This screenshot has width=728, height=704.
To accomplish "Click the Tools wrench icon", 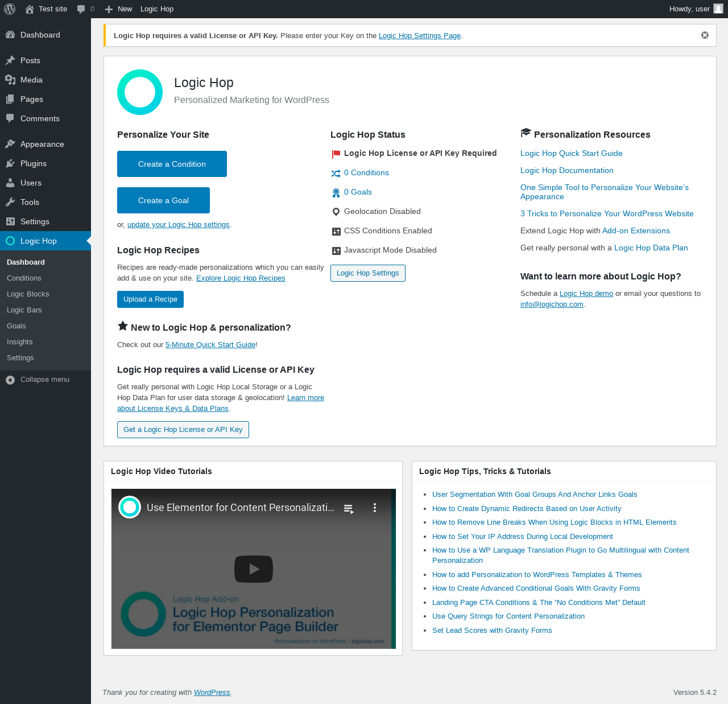I will (x=10, y=202).
